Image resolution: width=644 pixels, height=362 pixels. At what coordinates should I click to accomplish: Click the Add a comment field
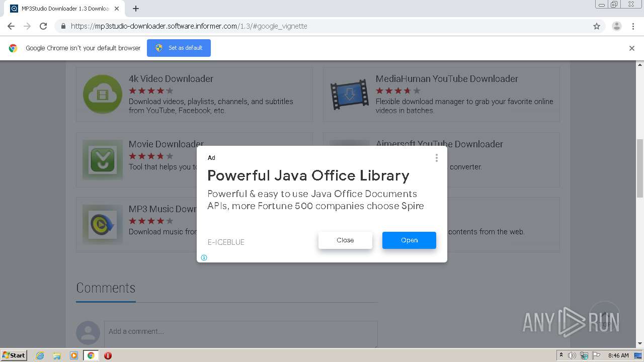point(241,334)
